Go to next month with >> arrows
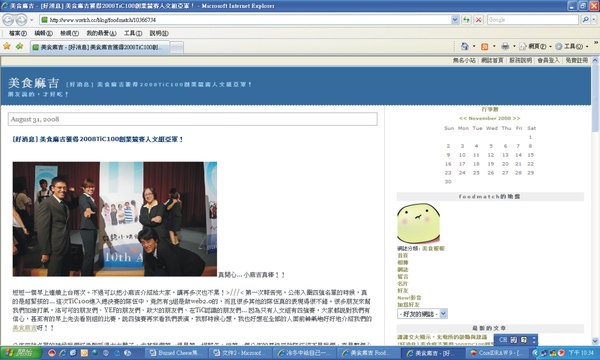Image resolution: width=600 pixels, height=360 pixels. 517,119
